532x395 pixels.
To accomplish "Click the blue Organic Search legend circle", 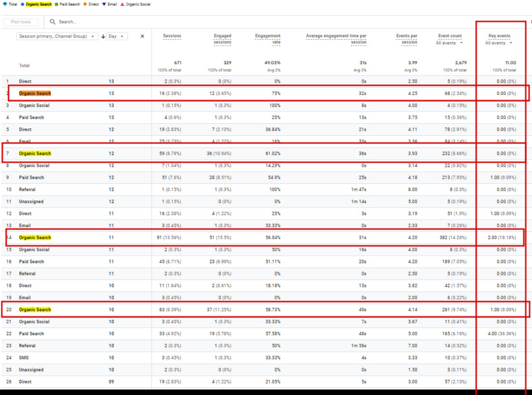I will tap(22, 4).
